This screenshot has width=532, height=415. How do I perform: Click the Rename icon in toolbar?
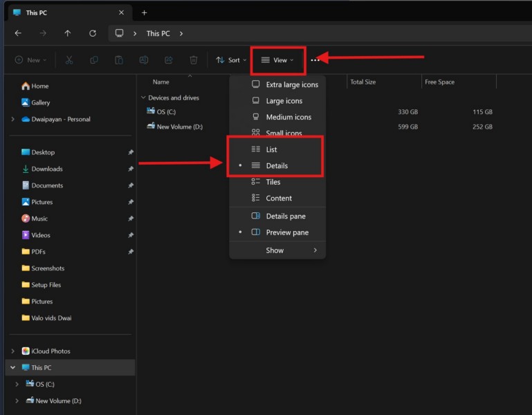144,60
